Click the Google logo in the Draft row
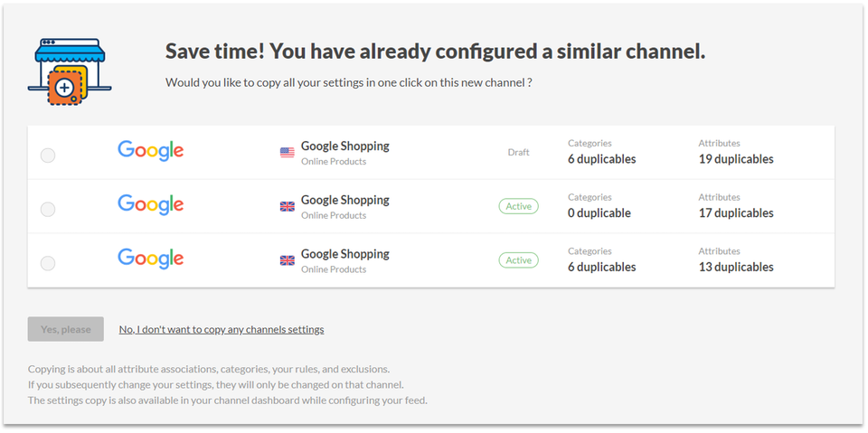The height and width of the screenshot is (433, 868). click(x=151, y=151)
